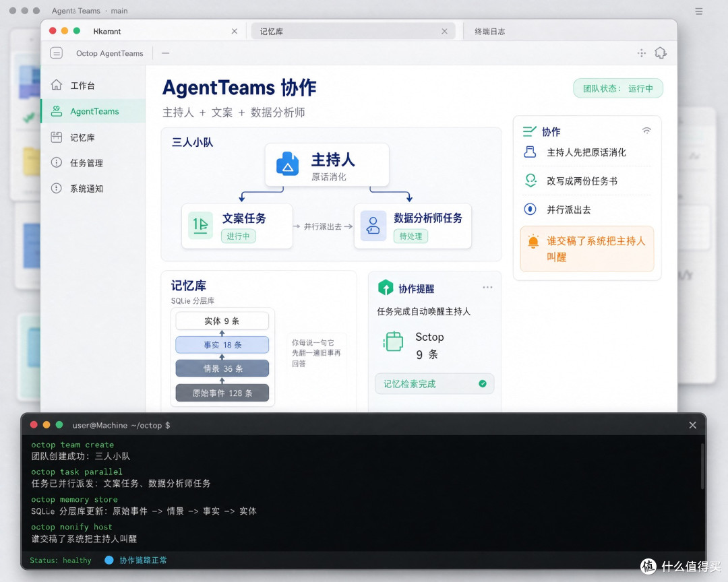Click the plugin puzzle icon at toolbar right
728x582 pixels.
click(660, 53)
